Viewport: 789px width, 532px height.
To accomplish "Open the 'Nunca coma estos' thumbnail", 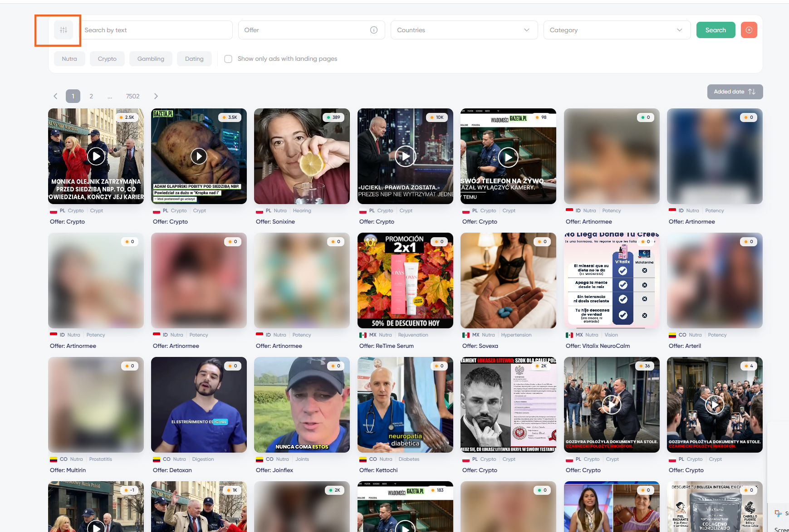I will point(302,405).
